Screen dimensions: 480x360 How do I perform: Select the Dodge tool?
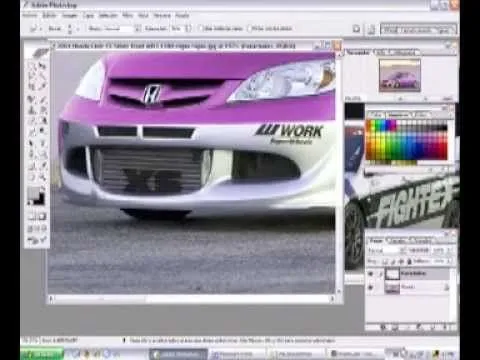tap(42, 131)
